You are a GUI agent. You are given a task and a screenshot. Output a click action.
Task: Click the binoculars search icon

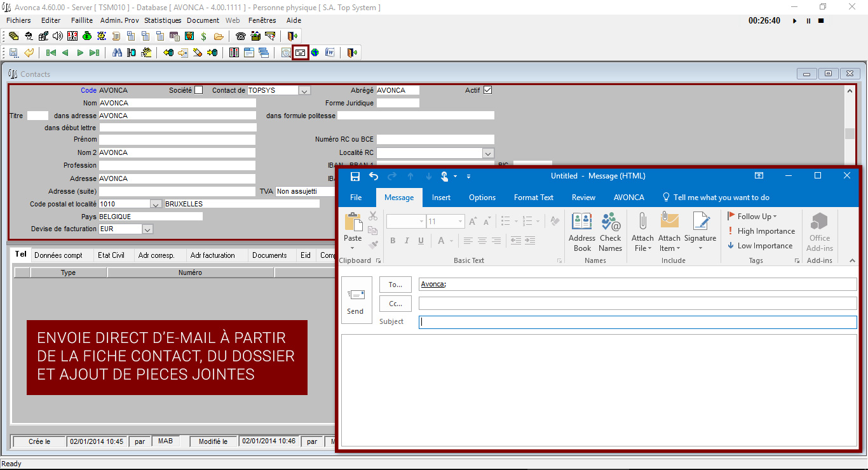[117, 53]
